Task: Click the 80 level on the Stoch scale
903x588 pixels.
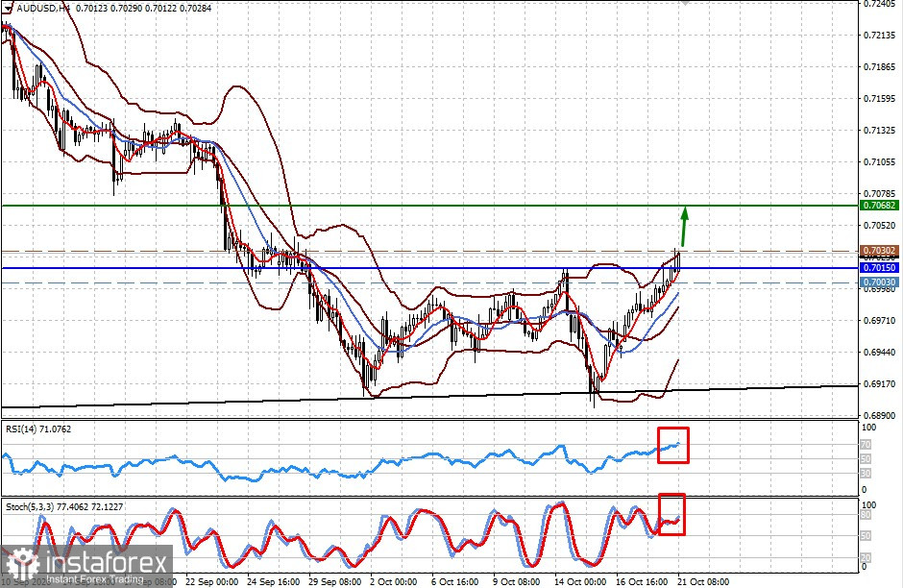Action: click(x=866, y=515)
